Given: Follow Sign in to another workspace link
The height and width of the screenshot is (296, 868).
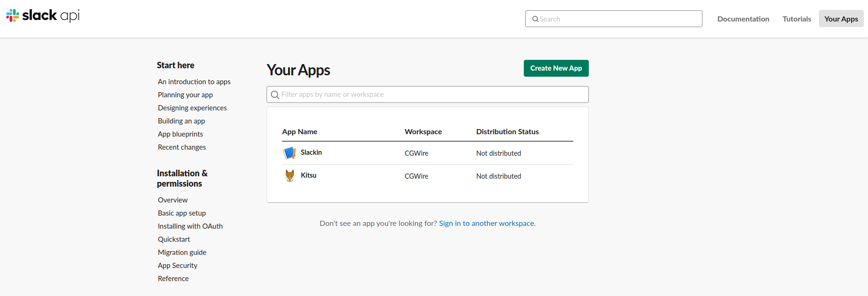Looking at the screenshot, I should (486, 224).
